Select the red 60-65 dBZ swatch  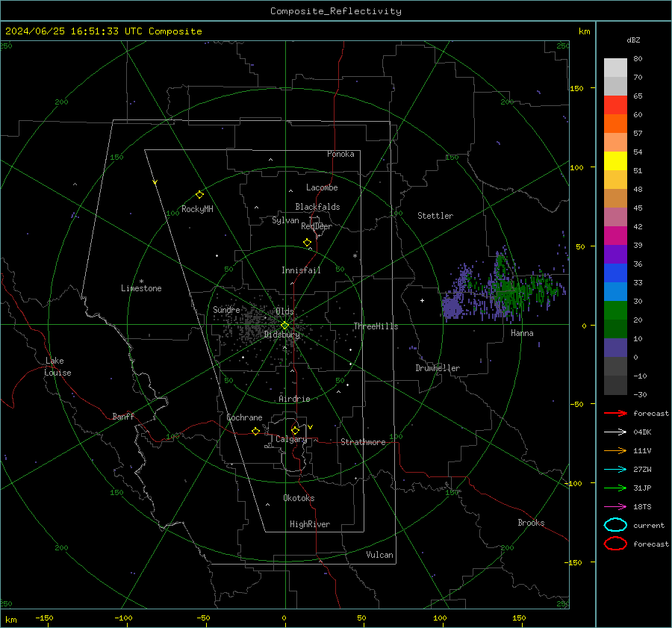[615, 105]
